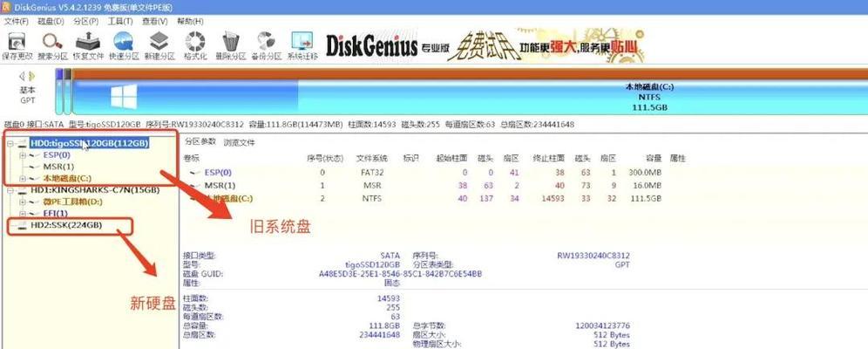Click the 终止柱面 column header
Viewport: 868px width, 349px height.
pos(548,159)
